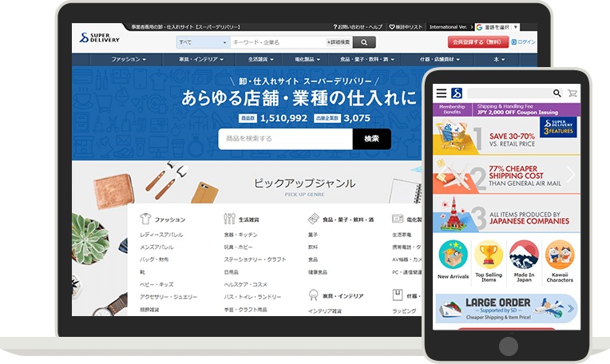The height and width of the screenshot is (364, 610).
Task: Tap the LARGE ORDER banner on the phone
Action: tap(506, 309)
